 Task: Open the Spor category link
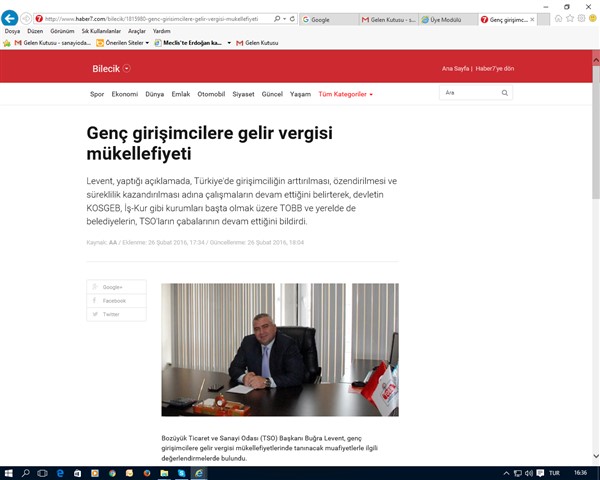97,94
